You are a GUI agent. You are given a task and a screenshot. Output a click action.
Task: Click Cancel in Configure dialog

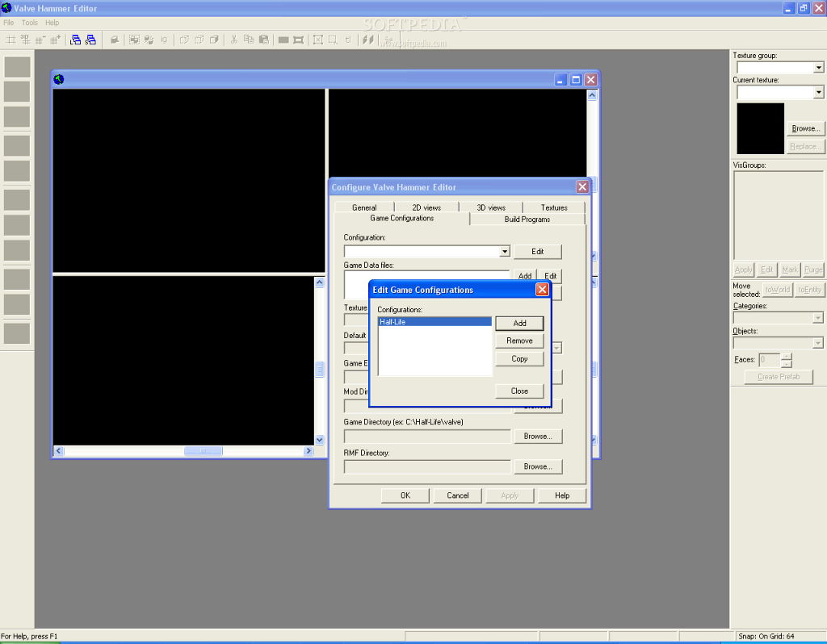(457, 496)
